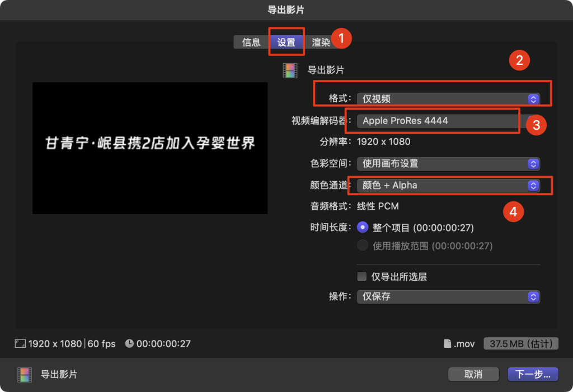Switch to the 信息 tab

pos(251,42)
